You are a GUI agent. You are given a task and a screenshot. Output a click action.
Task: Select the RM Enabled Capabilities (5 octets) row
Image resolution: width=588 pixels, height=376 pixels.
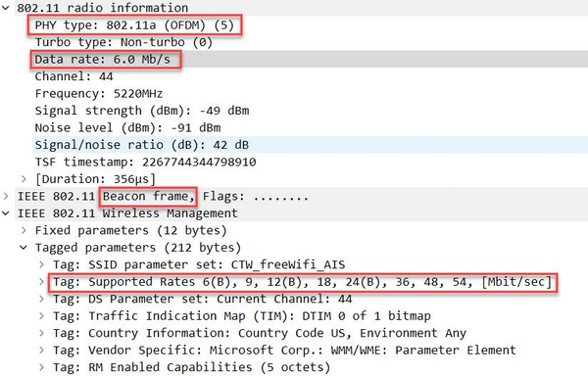click(192, 367)
